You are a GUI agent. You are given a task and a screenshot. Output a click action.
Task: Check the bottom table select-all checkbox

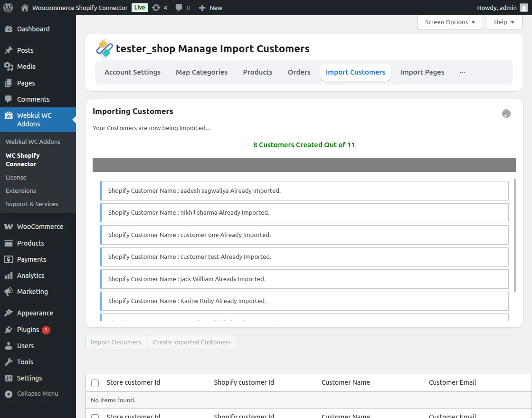pos(95,415)
